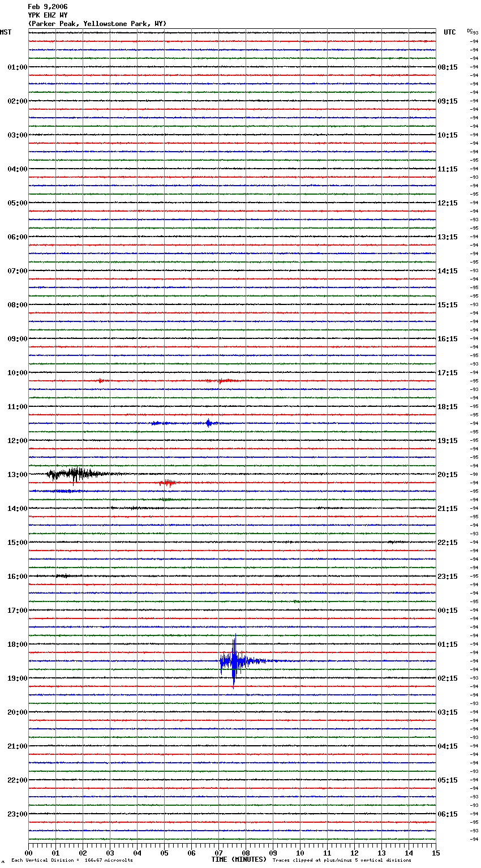
Task: Click the "17:15" UTC time label
Action: coord(448,373)
